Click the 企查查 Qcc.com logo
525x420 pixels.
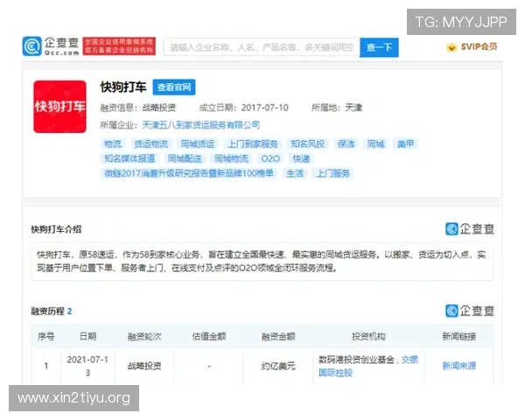coord(51,46)
